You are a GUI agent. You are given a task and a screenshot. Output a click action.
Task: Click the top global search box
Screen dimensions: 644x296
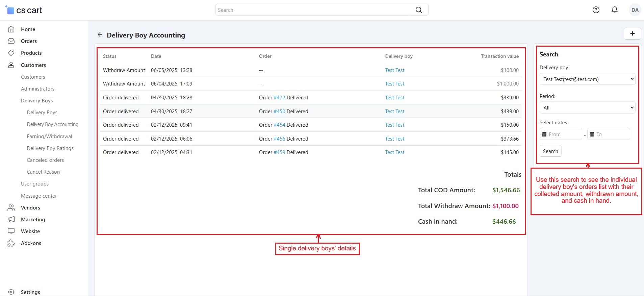pos(314,10)
